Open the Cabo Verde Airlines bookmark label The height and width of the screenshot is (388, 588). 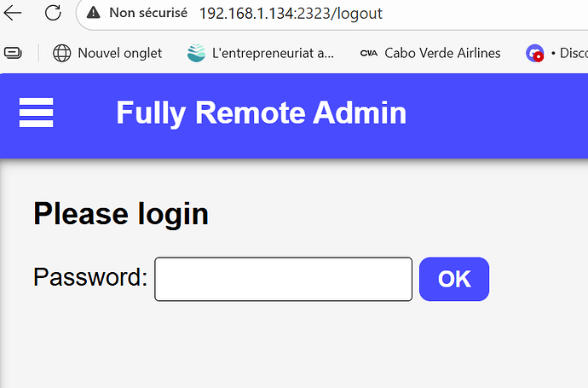click(442, 53)
